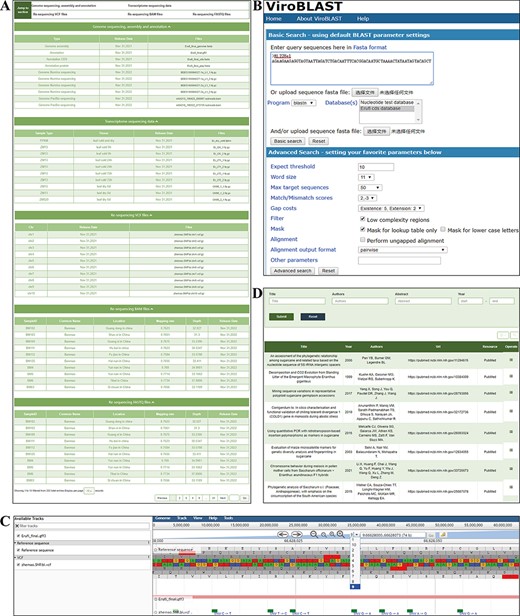This screenshot has height=616, width=520.
Task: Click operate icon for 2021 Chromosome behavior paper
Action: click(x=511, y=469)
